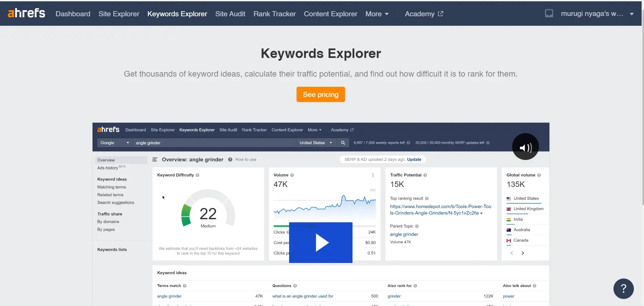Open Matching terms in the sidebar
Screen dimensions: 644x306
pos(112,187)
